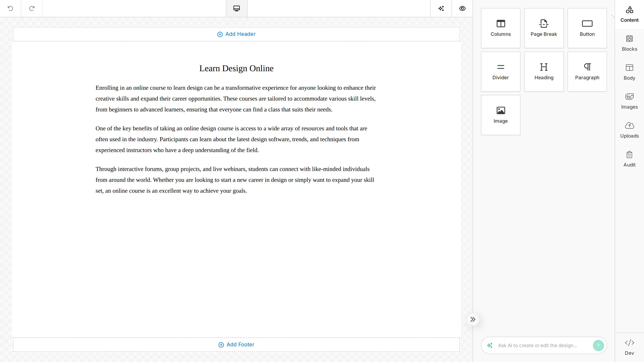This screenshot has height=362, width=644.
Task: Select the paragraph starting "One of the key"
Action: (x=231, y=139)
